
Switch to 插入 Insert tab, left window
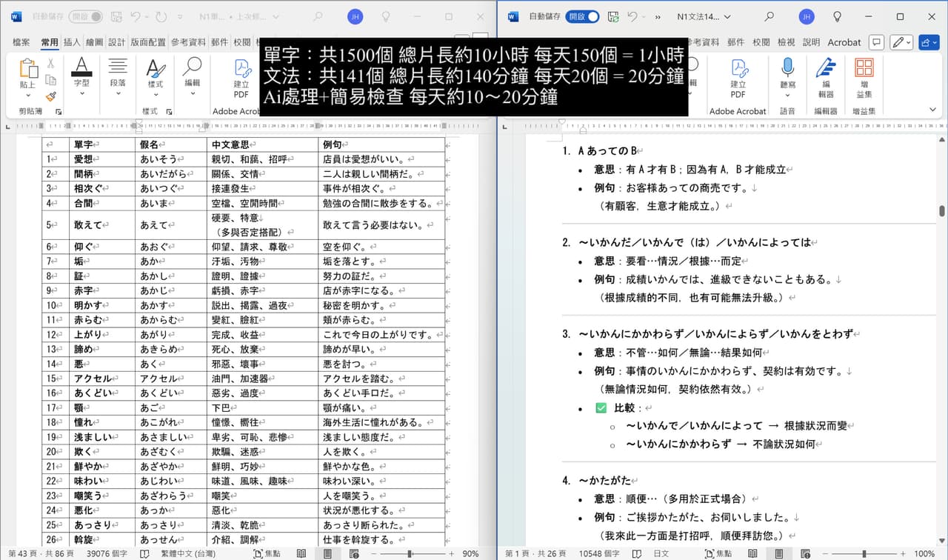coord(72,42)
